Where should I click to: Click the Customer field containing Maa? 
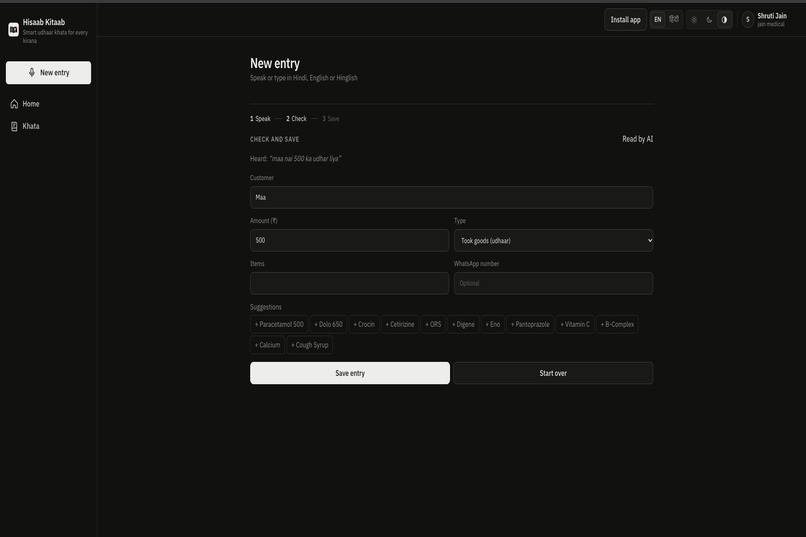(x=451, y=197)
